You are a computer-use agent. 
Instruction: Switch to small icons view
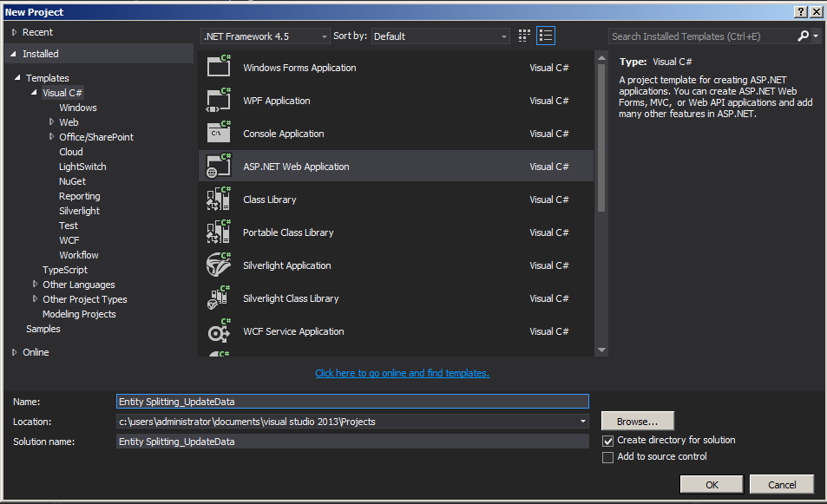[x=524, y=36]
